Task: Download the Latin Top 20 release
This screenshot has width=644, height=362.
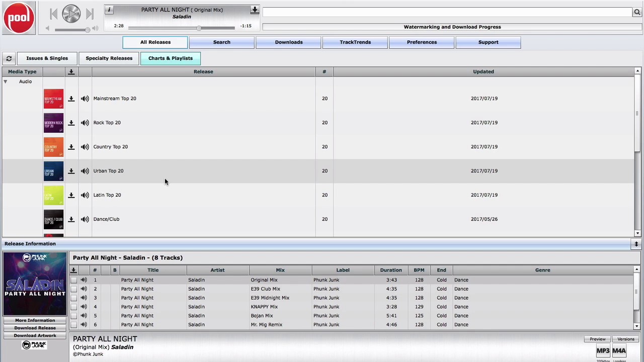Action: (x=71, y=195)
